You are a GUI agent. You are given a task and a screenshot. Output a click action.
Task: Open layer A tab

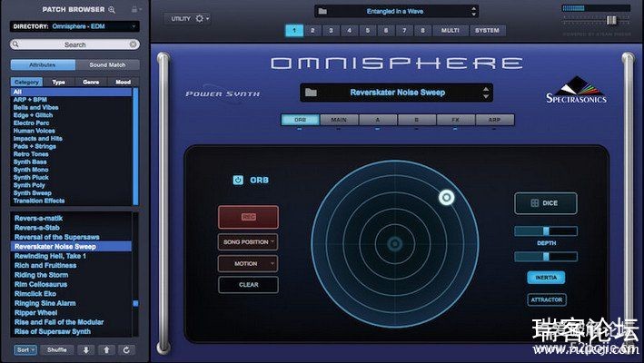(x=378, y=120)
